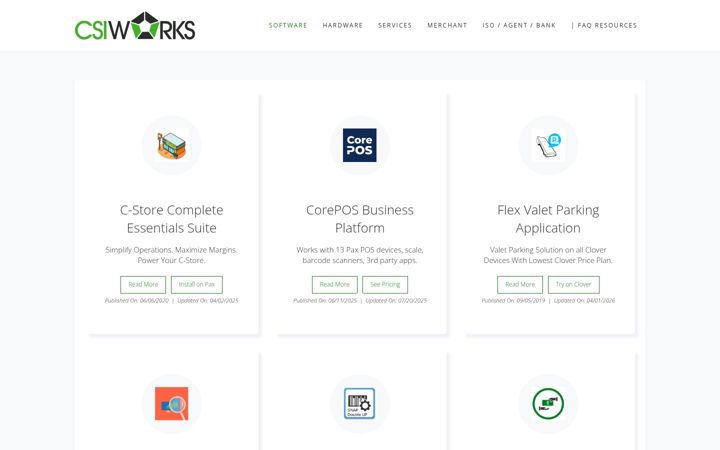Open the Software menu
The height and width of the screenshot is (450, 720).
pyautogui.click(x=288, y=25)
